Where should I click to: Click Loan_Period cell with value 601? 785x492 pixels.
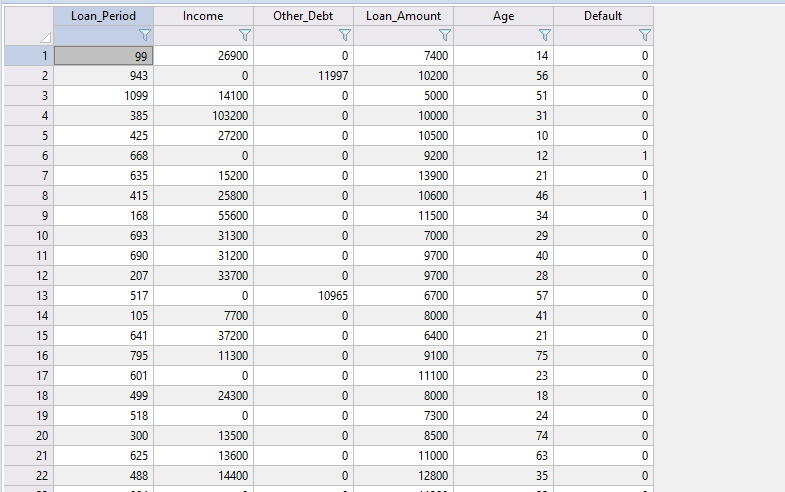(x=104, y=376)
